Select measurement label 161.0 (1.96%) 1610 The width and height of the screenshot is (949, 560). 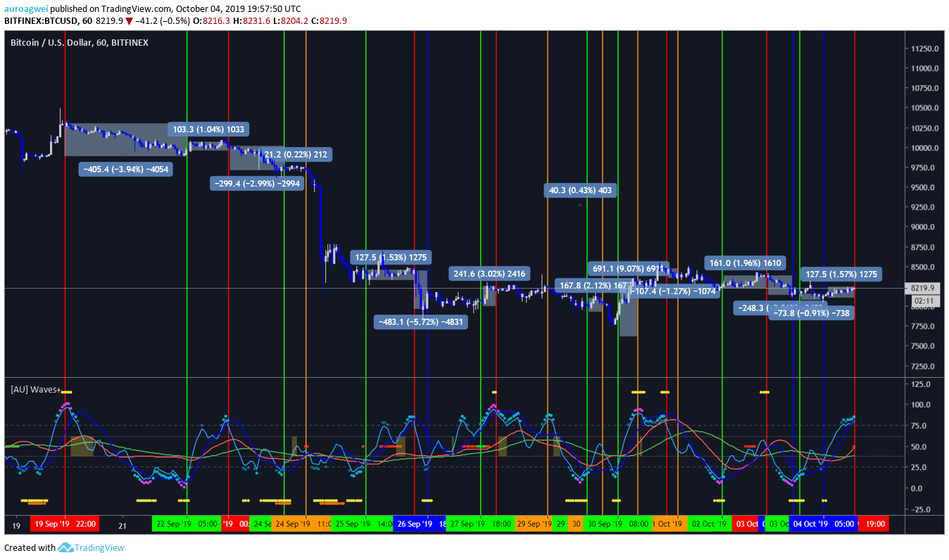tap(745, 263)
